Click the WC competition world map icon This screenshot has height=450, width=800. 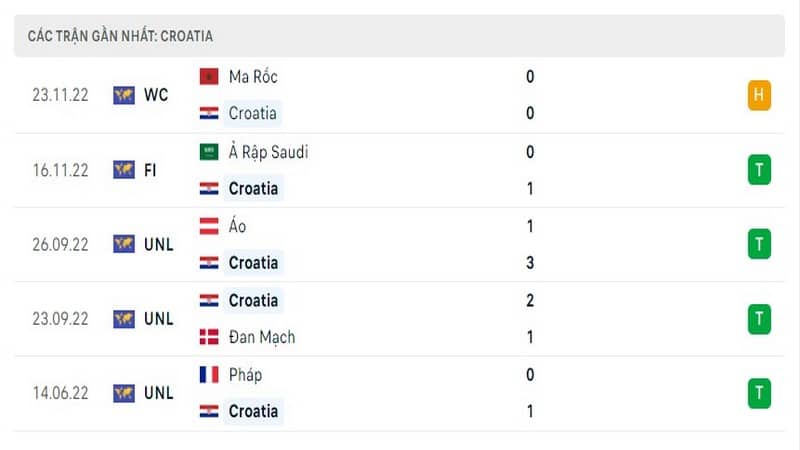coord(124,95)
